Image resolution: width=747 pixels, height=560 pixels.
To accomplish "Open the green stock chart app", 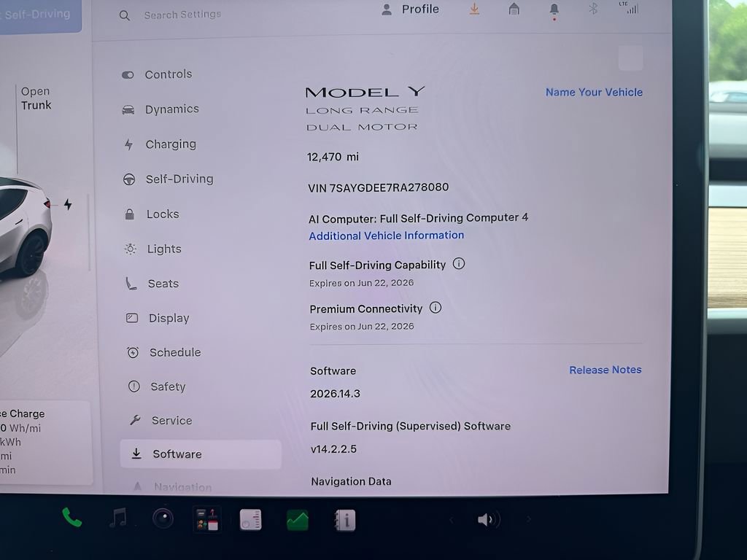I will coord(298,521).
